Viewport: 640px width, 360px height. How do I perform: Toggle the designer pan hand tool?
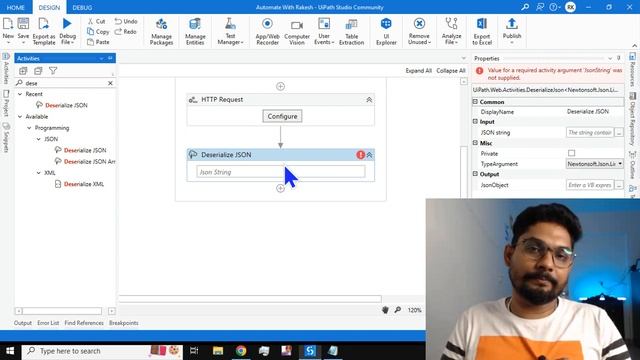[385, 310]
